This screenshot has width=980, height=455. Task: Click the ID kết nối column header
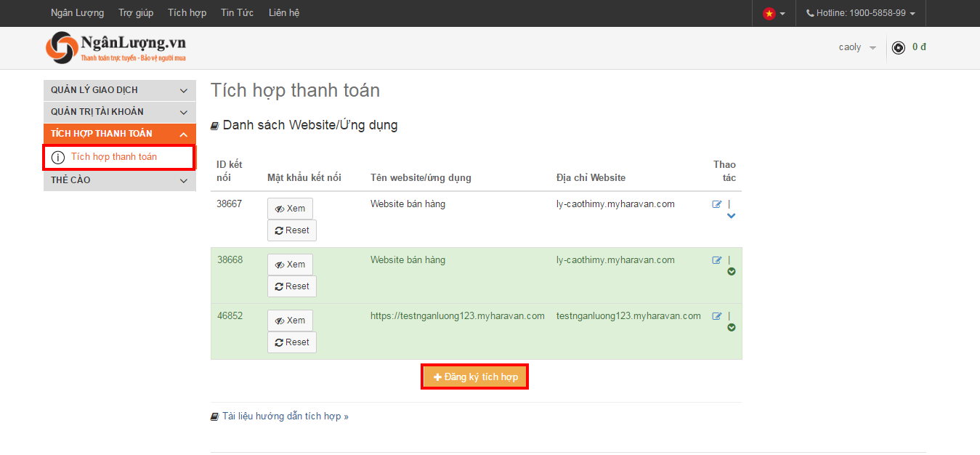230,171
